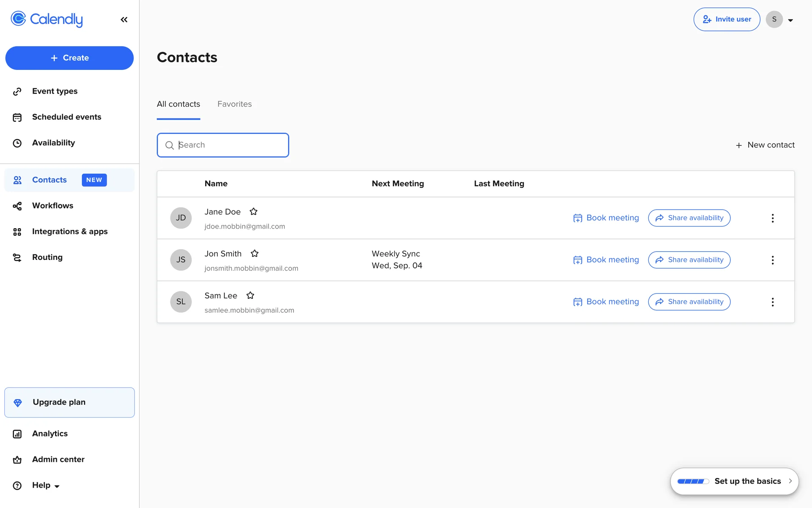Open account dropdown next to S avatar

click(790, 20)
